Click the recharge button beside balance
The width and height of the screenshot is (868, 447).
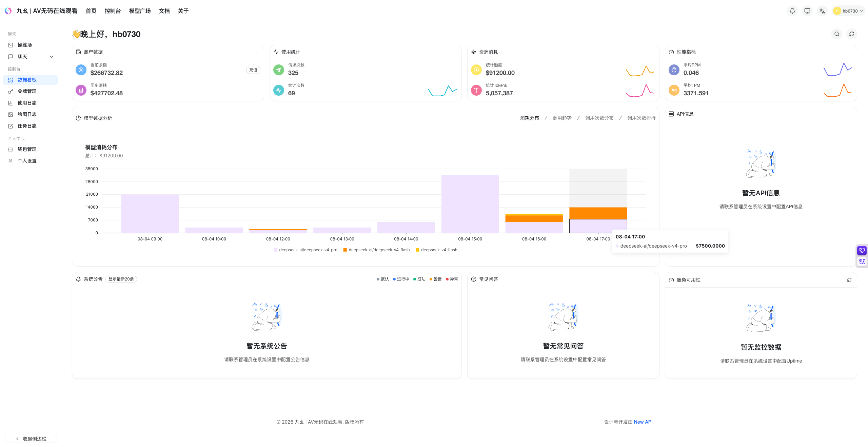pos(253,70)
